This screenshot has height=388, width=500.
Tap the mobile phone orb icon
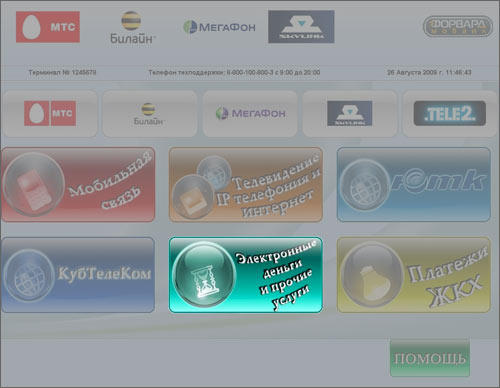[33, 185]
